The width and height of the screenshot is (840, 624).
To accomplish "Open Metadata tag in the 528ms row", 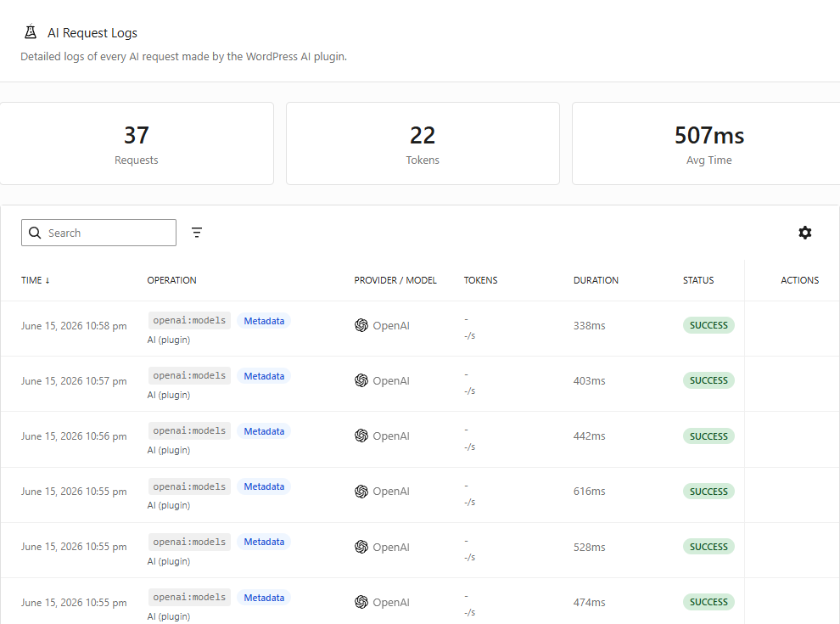I will pos(264,542).
